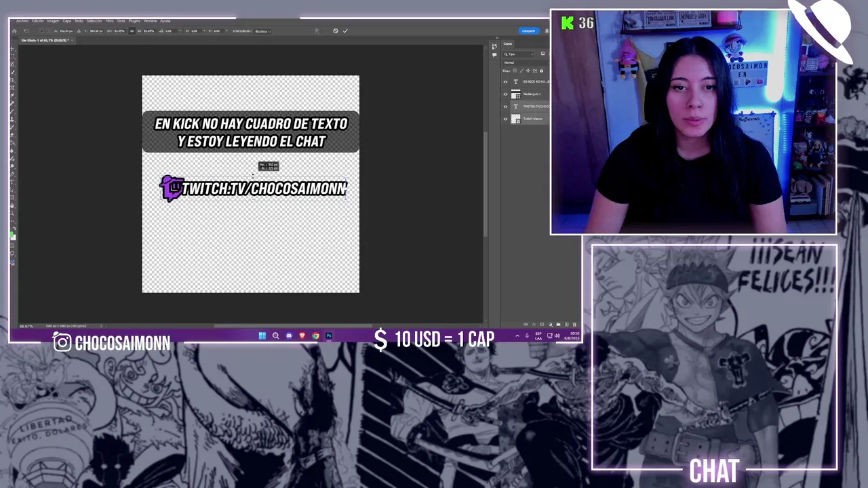
Task: Hide the TWITCH.TV/CHOCO text layer
Action: (505, 106)
